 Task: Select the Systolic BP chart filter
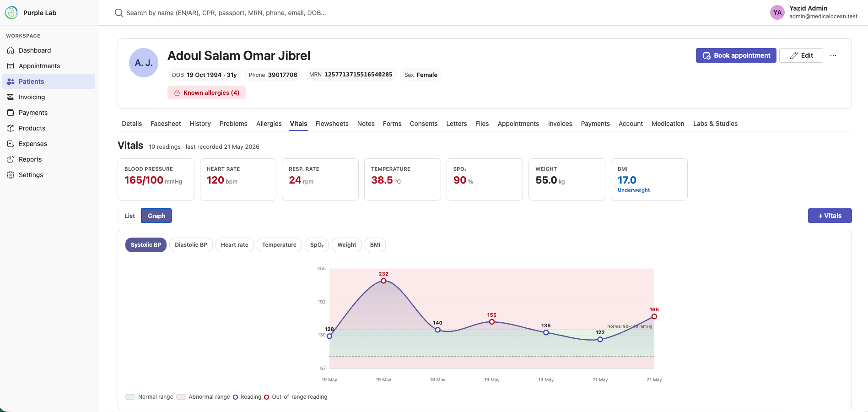point(146,245)
